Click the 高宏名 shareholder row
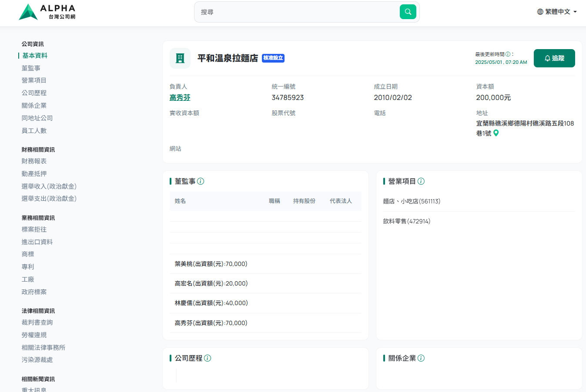Image resolution: width=586 pixels, height=392 pixels. tap(266, 283)
